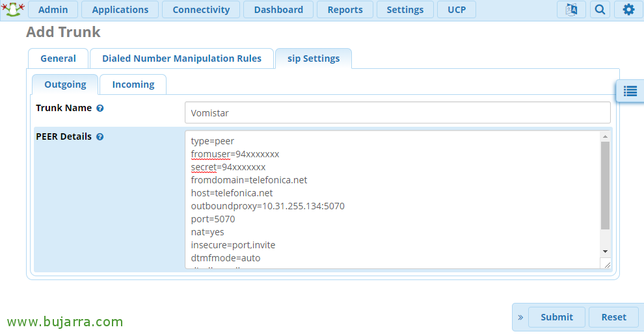Click the 'Trunk Name' label

point(64,108)
